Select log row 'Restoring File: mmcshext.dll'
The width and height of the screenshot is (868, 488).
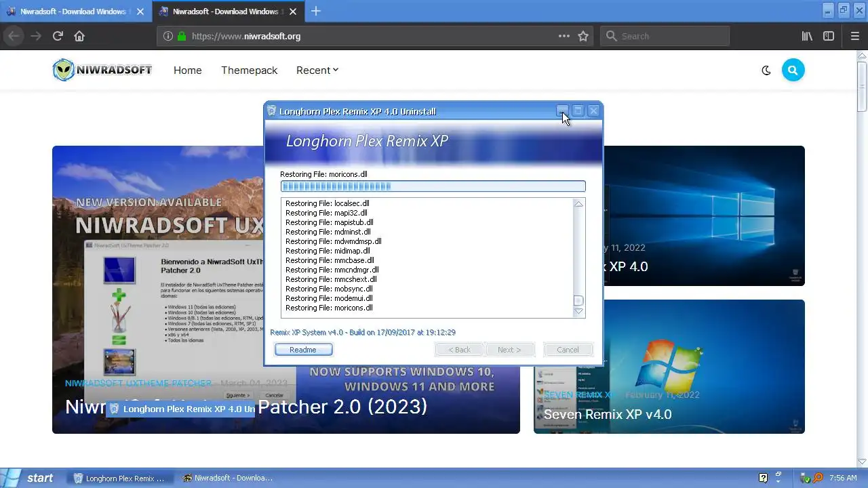331,279
